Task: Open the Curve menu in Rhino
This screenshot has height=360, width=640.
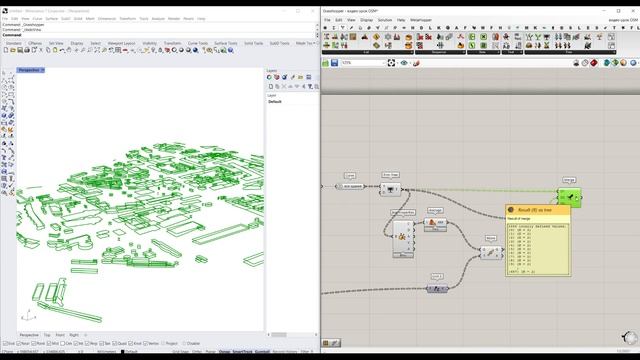Action: coord(37,19)
